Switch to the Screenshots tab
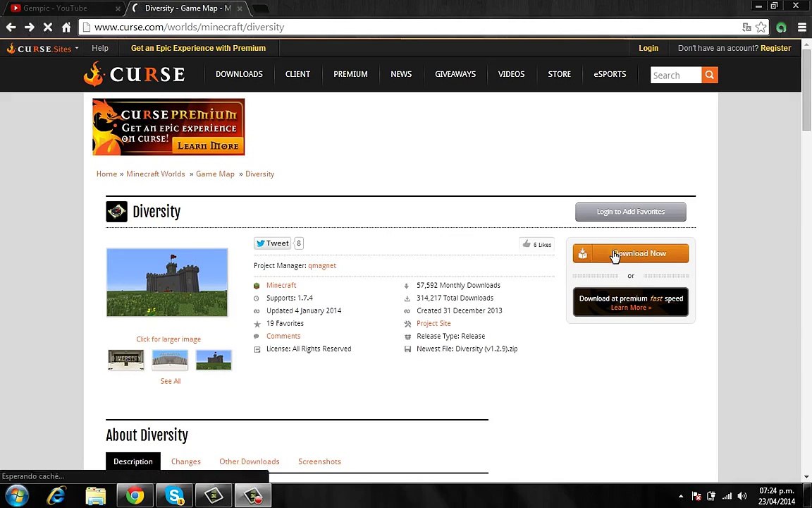This screenshot has width=812, height=508. click(319, 461)
